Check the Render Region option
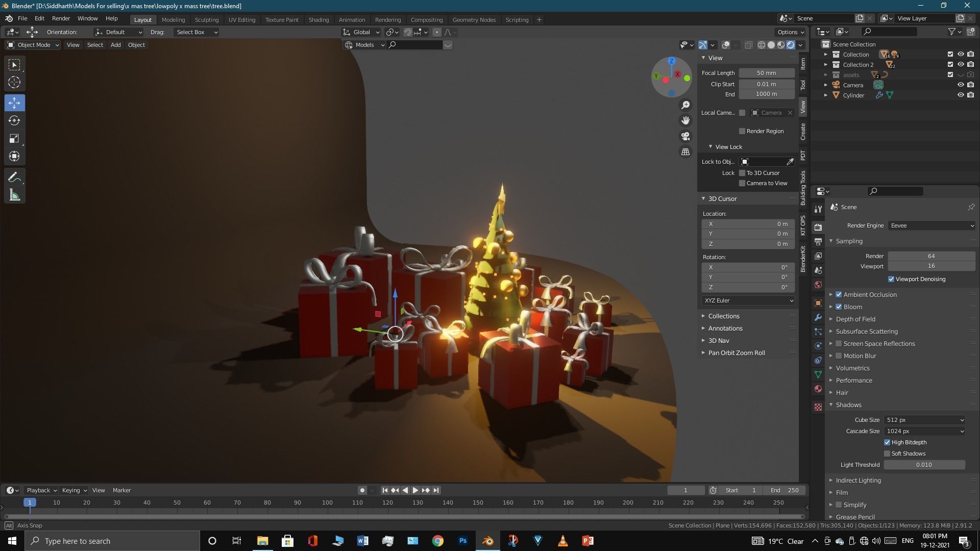The width and height of the screenshot is (980, 551). [x=742, y=131]
